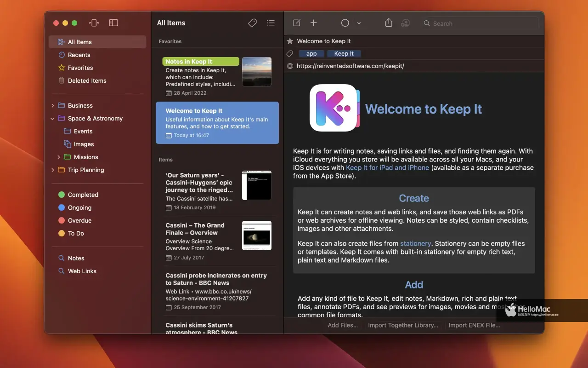Click the Web Links magnifier icon

tap(62, 271)
